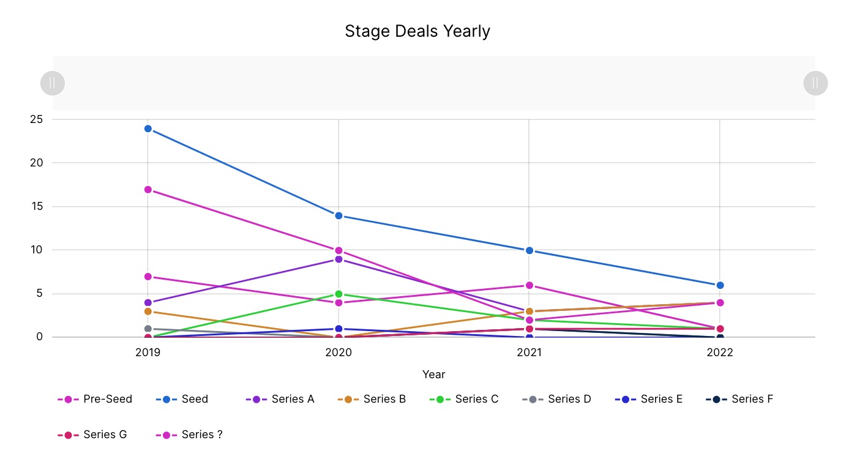This screenshot has height=459, width=868.
Task: Toggle the 'Series ?' legend item
Action: pyautogui.click(x=193, y=435)
